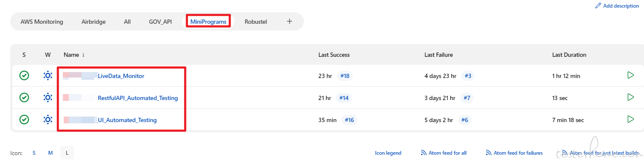Click the weather health icon of RestfulAPI_Automated_Testing
The width and height of the screenshot is (644, 167).
point(48,98)
